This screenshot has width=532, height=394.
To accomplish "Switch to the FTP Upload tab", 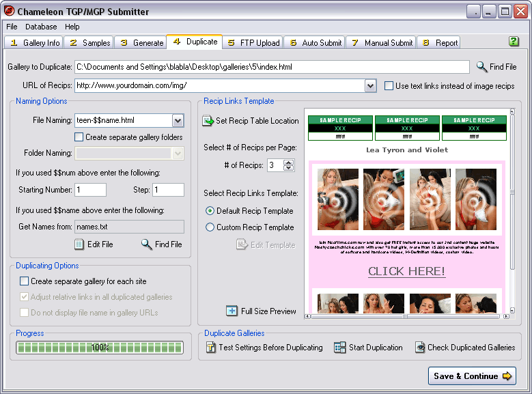I will click(x=253, y=43).
